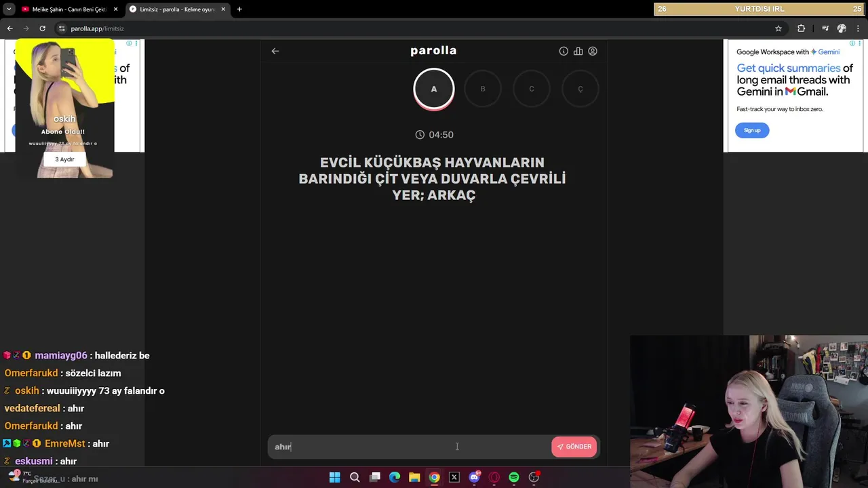Close the Limitsiz parolla tab
868x488 pixels.
point(223,9)
